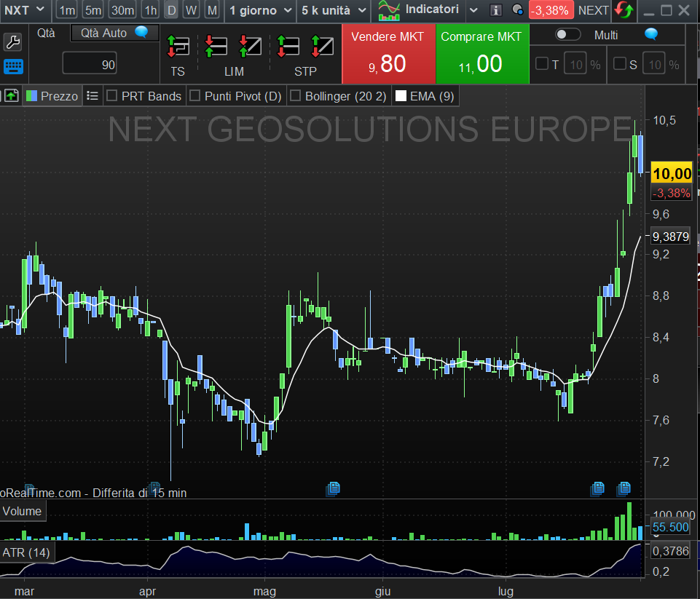
Task: Click the ATR (14) panel label
Action: [x=26, y=552]
